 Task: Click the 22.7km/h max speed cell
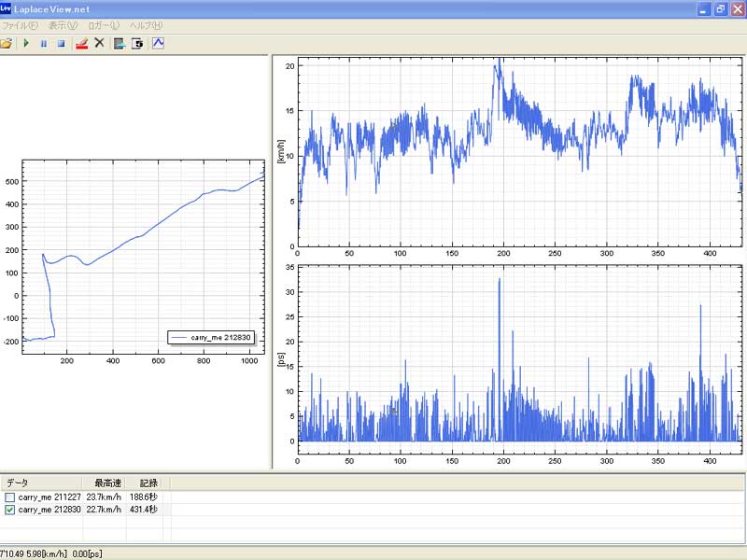click(104, 510)
